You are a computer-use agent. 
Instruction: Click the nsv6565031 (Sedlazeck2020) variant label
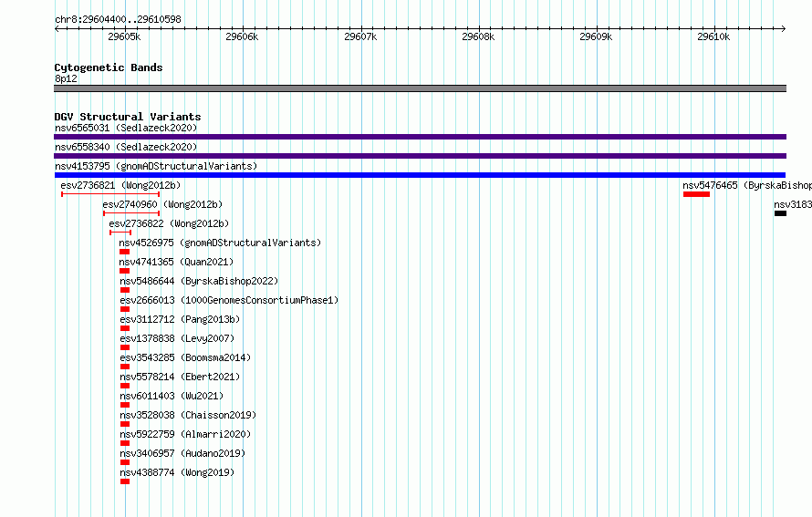[126, 128]
